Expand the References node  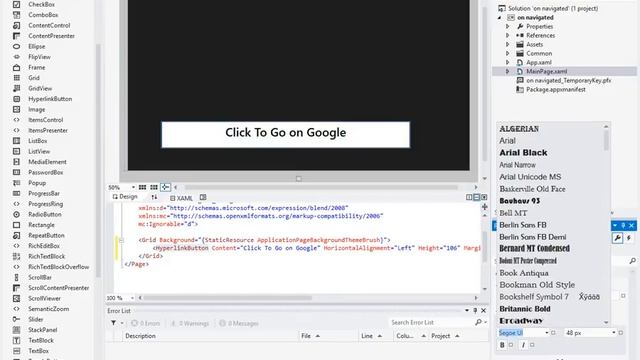(x=508, y=36)
